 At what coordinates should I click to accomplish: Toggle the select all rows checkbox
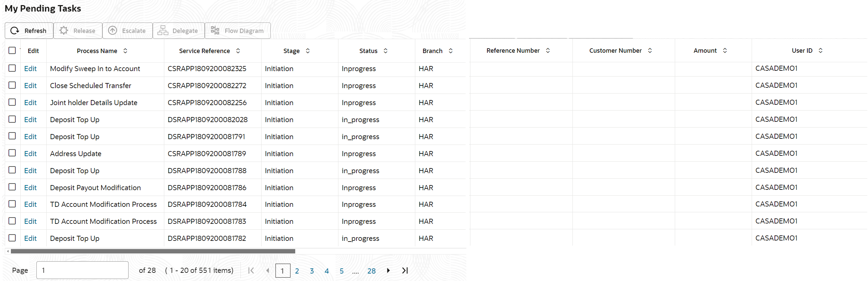pos(12,50)
